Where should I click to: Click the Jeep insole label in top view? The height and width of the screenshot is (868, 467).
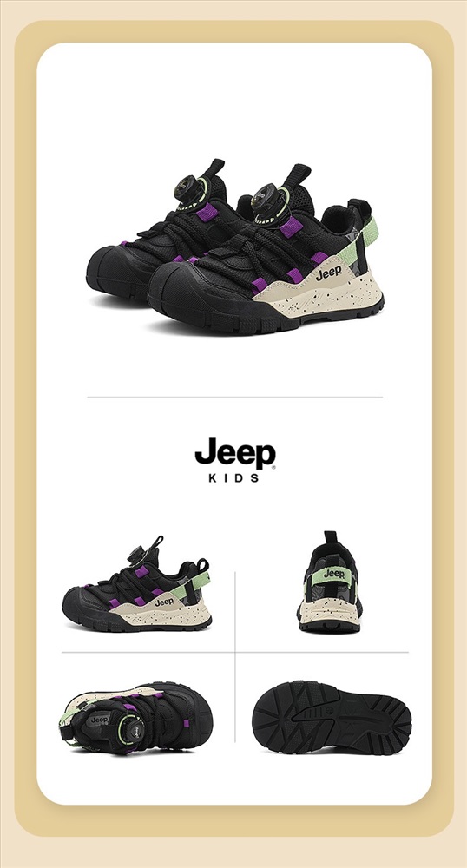(x=100, y=720)
